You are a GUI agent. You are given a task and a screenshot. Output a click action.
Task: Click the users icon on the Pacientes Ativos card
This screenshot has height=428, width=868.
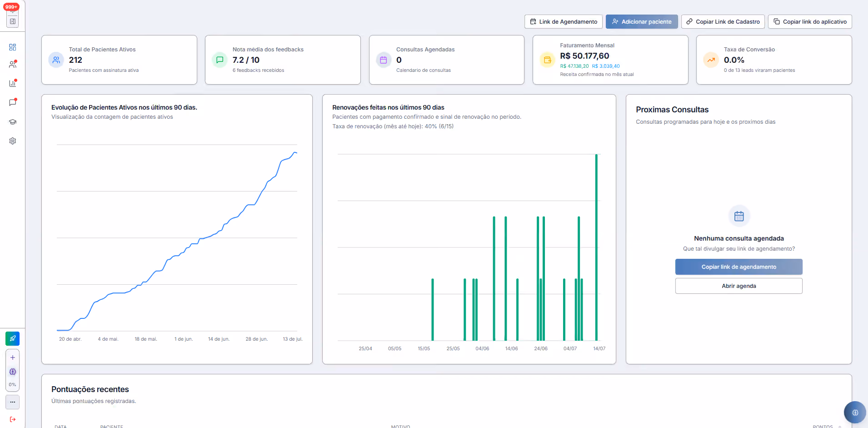(56, 60)
